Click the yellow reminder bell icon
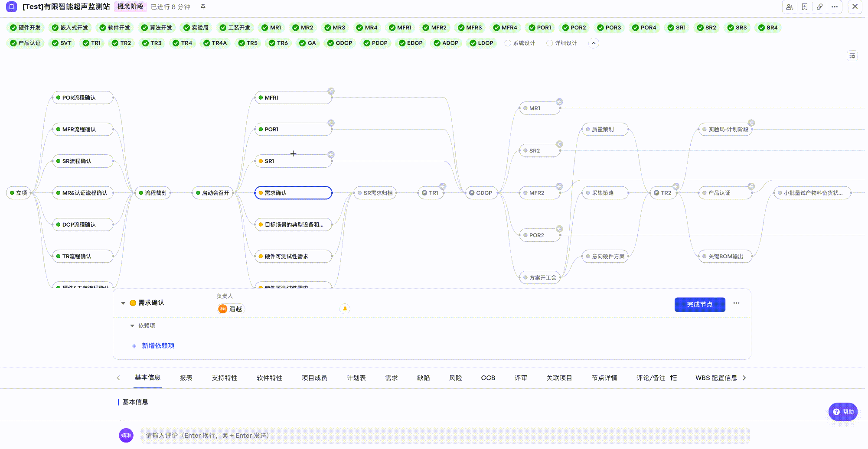The width and height of the screenshot is (868, 449). (345, 309)
